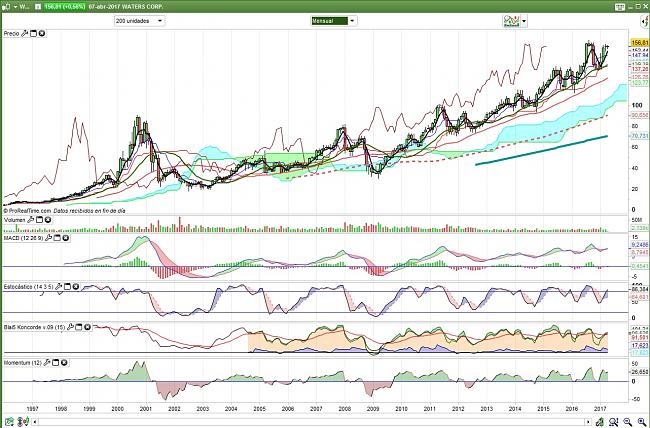Screen dimensions: 650x428
Task: Maximize the Momentum panel
Action: (x=56, y=363)
